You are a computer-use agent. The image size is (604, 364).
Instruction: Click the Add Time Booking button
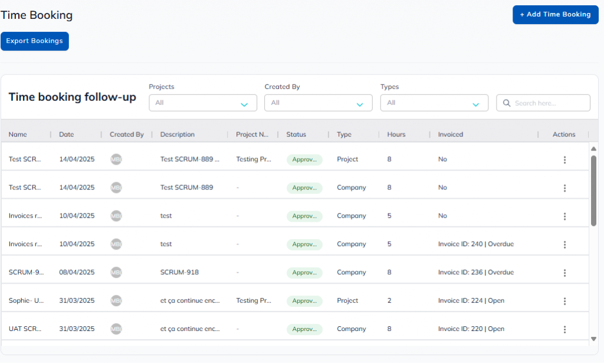pyautogui.click(x=555, y=15)
